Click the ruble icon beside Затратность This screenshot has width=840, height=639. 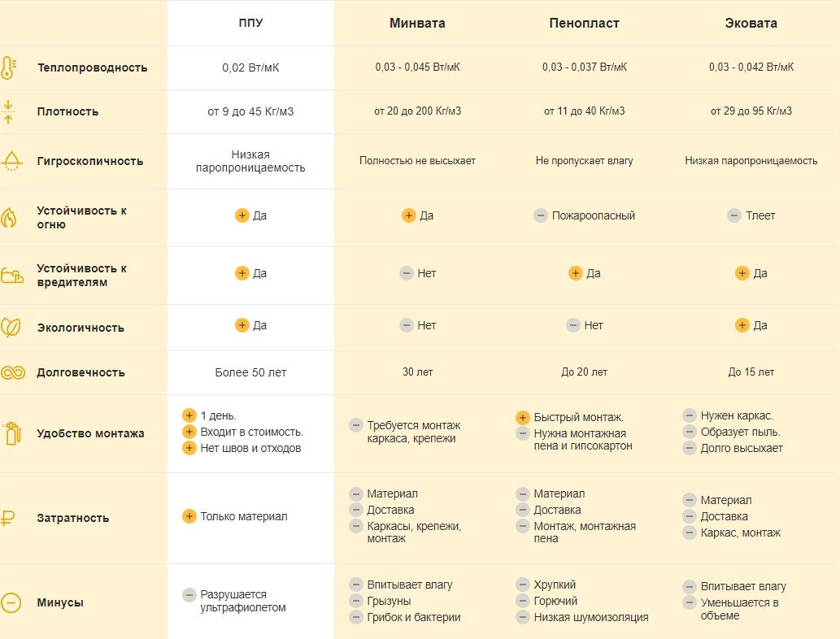coord(7,518)
